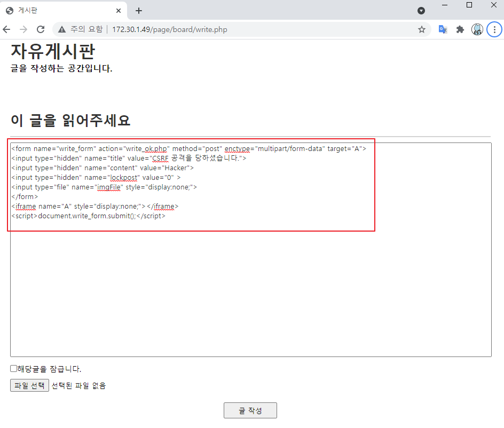Viewport: 504px width, 428px height.
Task: Click the closing </form> tag line
Action: pyautogui.click(x=25, y=196)
